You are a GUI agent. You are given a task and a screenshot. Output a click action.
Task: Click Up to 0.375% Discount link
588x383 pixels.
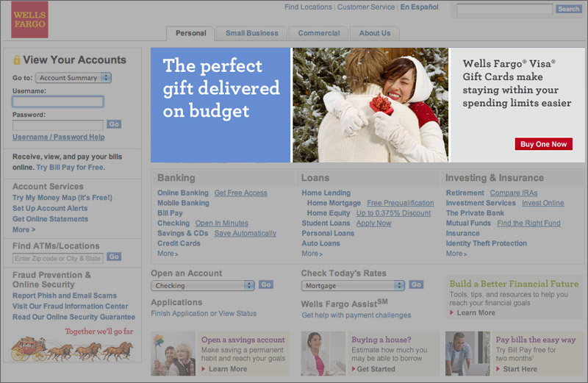click(x=393, y=213)
